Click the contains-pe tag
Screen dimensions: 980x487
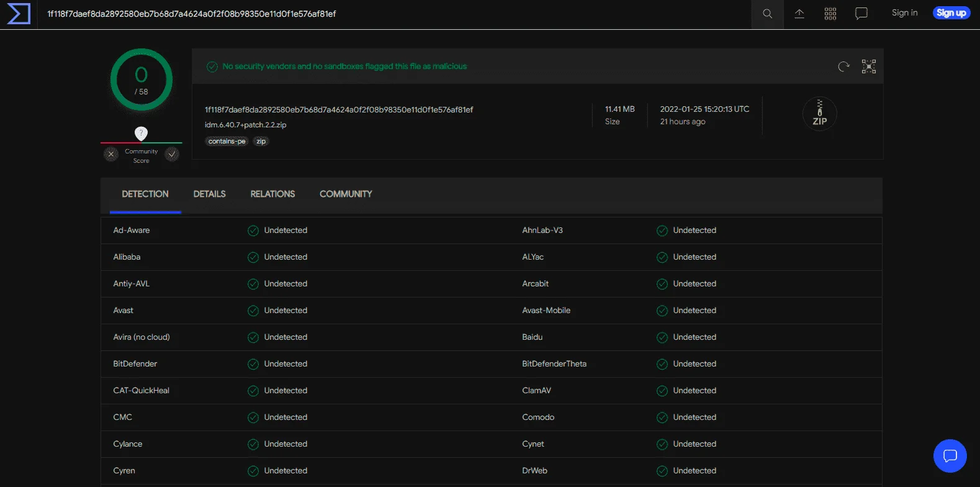(x=227, y=142)
